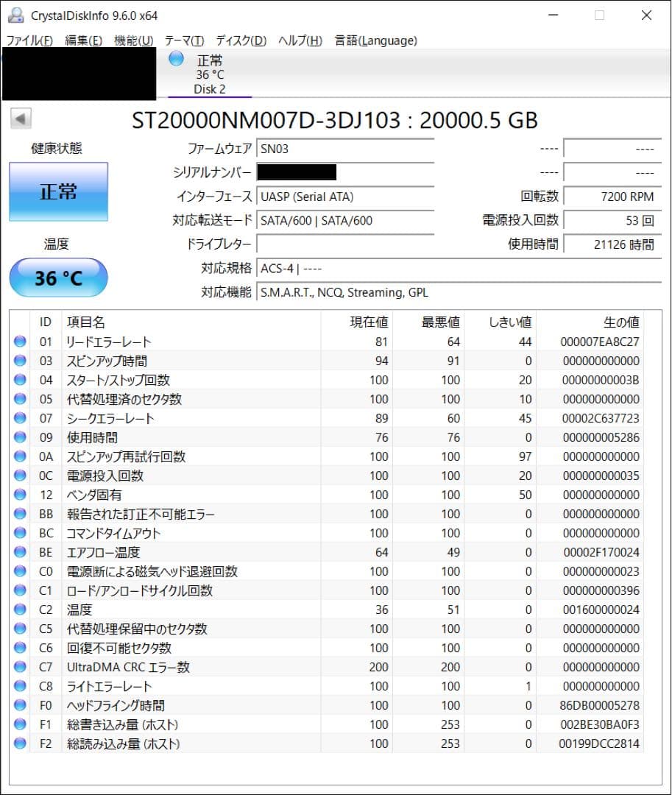This screenshot has width=672, height=795.
Task: Click the ドライブレター input field
Action: tap(346, 244)
